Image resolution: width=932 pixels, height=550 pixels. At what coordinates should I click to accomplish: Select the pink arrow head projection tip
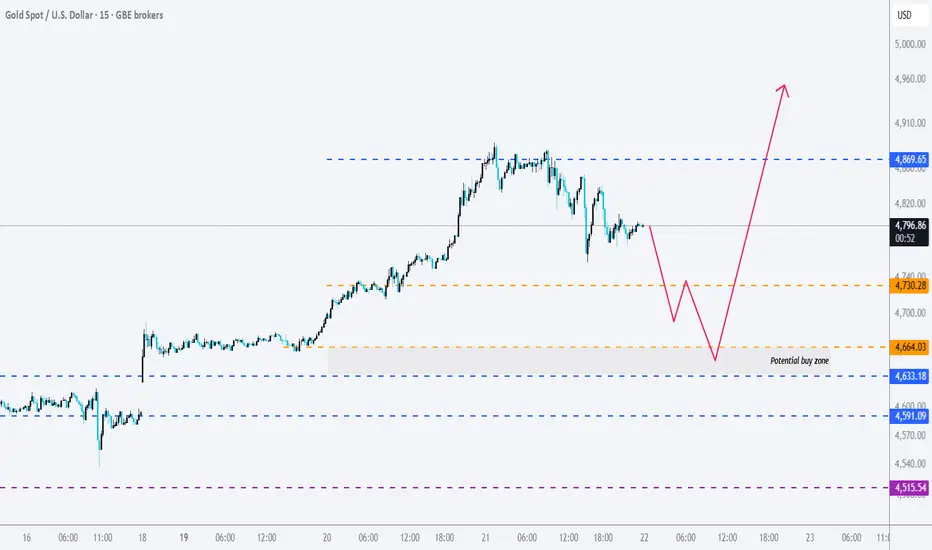[785, 88]
